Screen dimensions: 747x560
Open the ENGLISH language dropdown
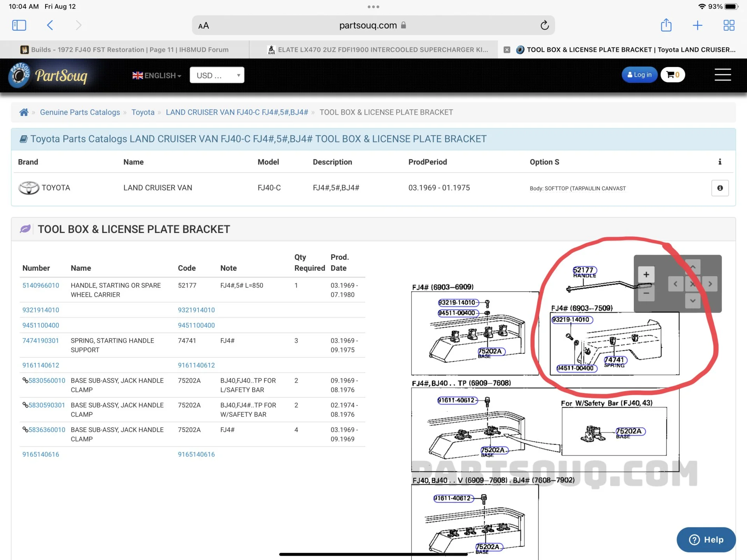(x=157, y=75)
